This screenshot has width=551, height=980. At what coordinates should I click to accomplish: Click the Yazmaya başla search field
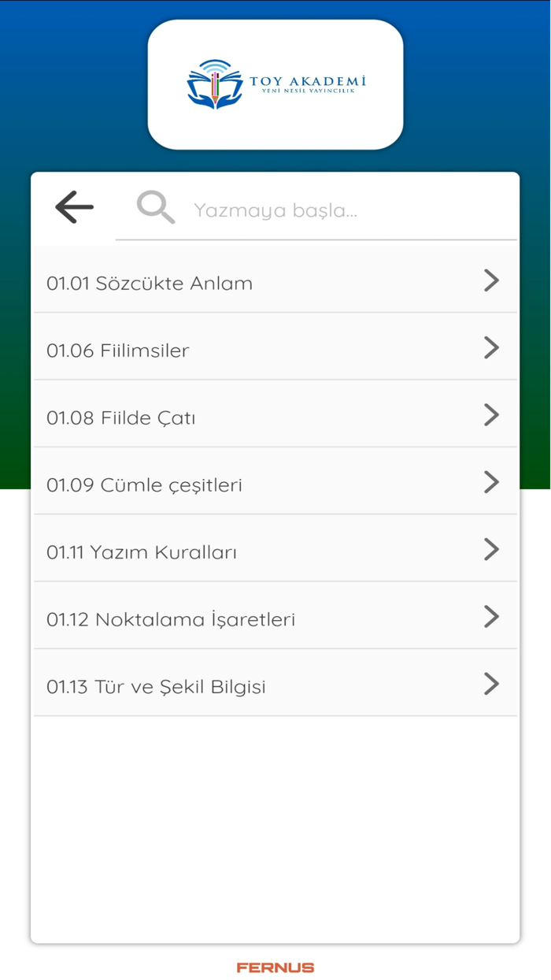tap(315, 210)
